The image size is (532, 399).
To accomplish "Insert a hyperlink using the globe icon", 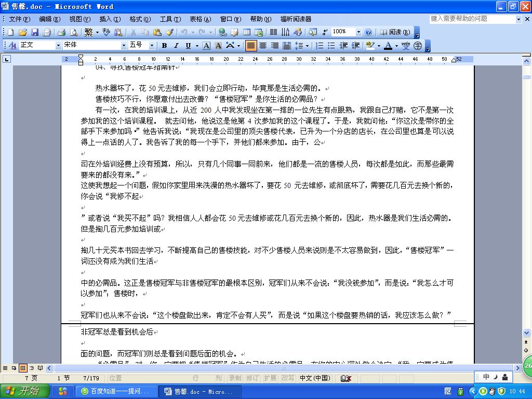I will click(222, 32).
